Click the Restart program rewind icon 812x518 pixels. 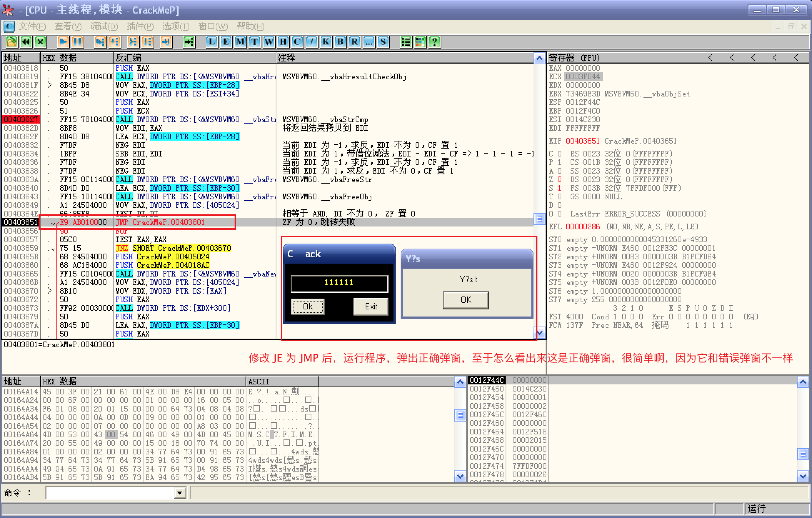point(26,42)
